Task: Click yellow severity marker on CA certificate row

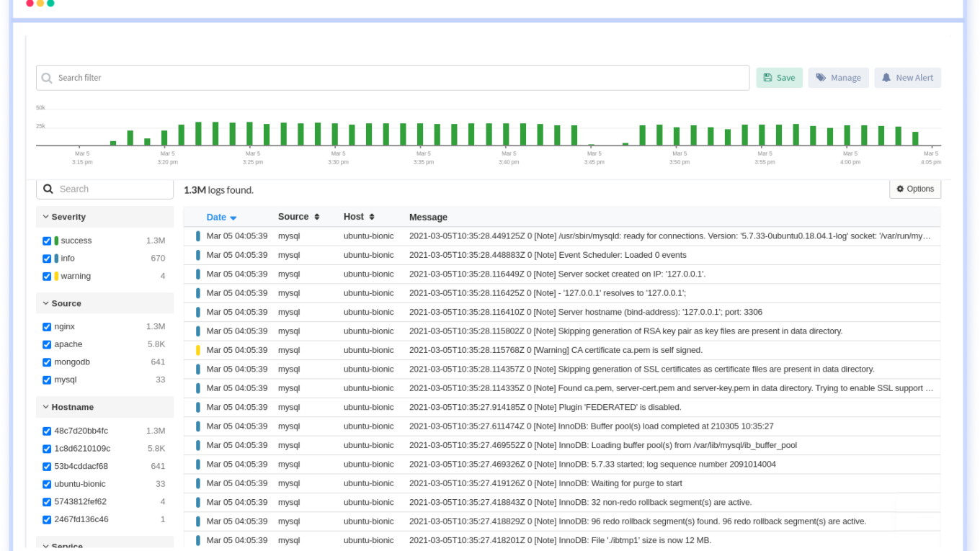Action: click(198, 350)
